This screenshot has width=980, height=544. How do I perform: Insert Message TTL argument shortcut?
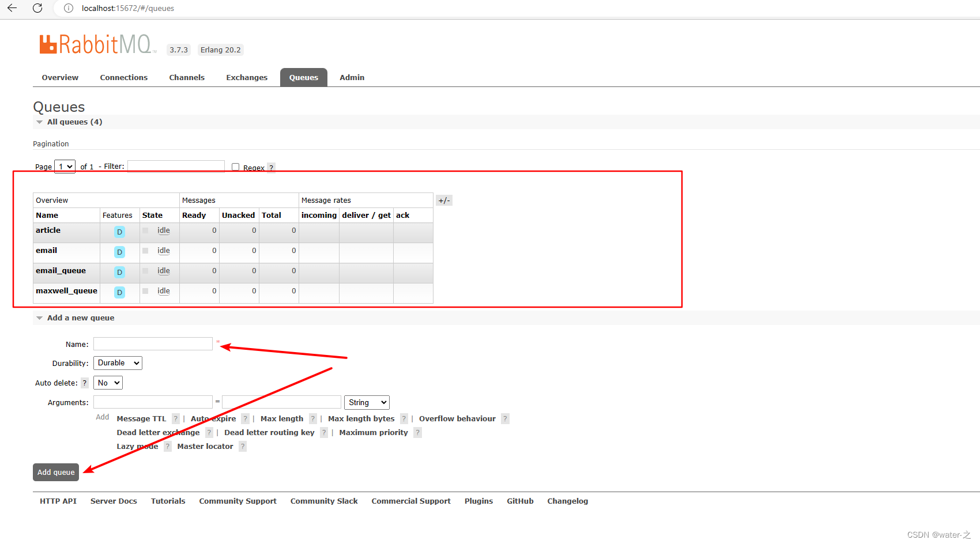point(141,419)
